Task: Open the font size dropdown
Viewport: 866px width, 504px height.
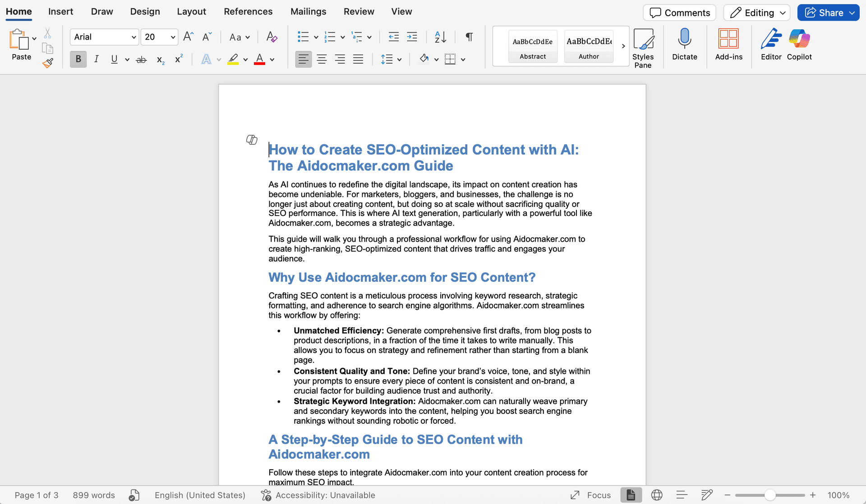Action: [x=172, y=37]
